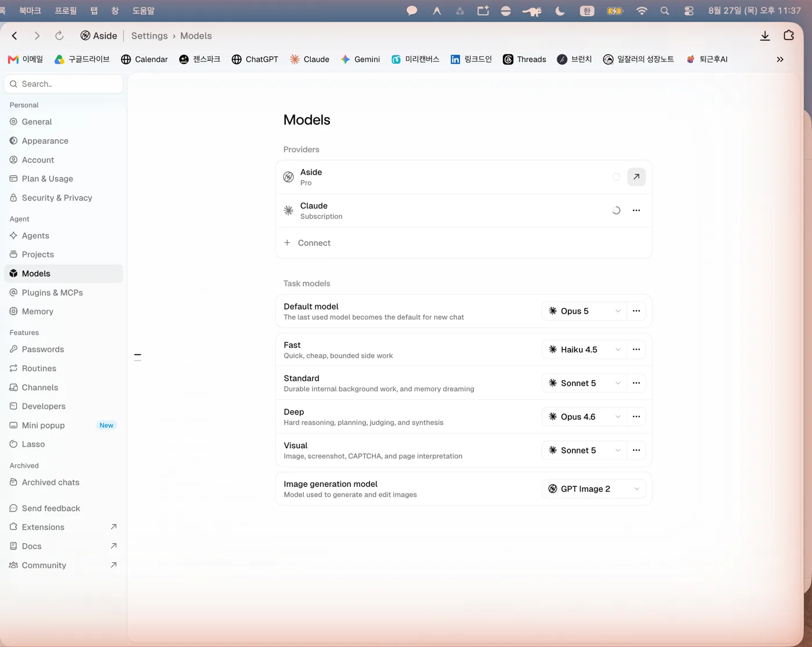Open Passwords in the sidebar

tap(64, 350)
